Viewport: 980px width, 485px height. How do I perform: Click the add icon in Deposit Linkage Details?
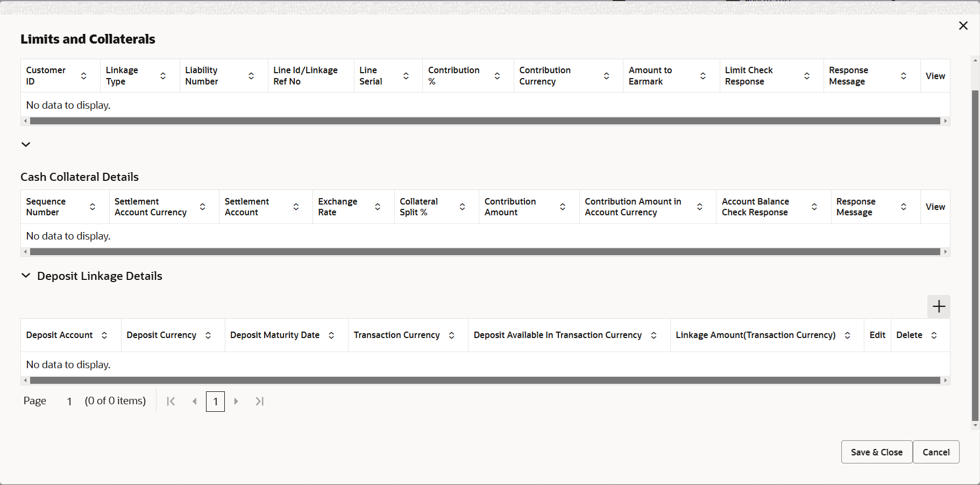[939, 306]
